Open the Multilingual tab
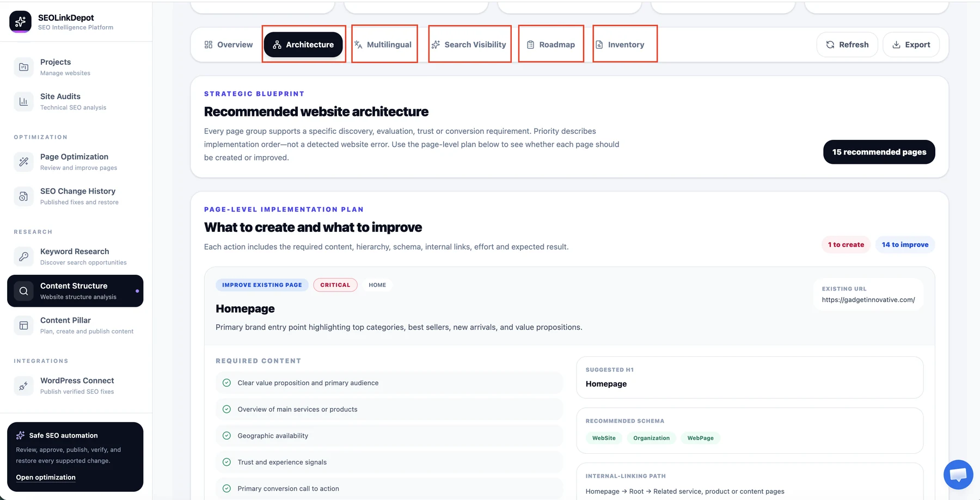Screen dimensions: 980x500 [x=383, y=45]
